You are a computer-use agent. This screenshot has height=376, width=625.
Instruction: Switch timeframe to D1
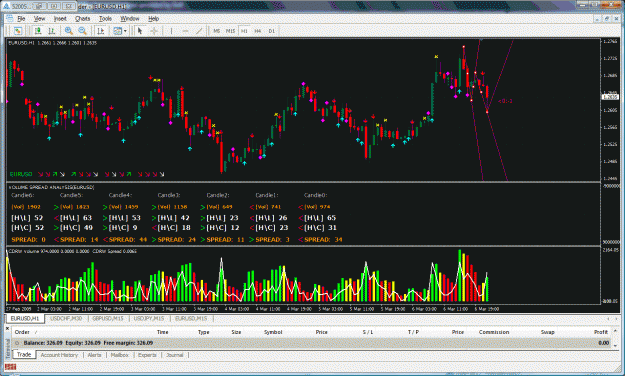pos(271,31)
